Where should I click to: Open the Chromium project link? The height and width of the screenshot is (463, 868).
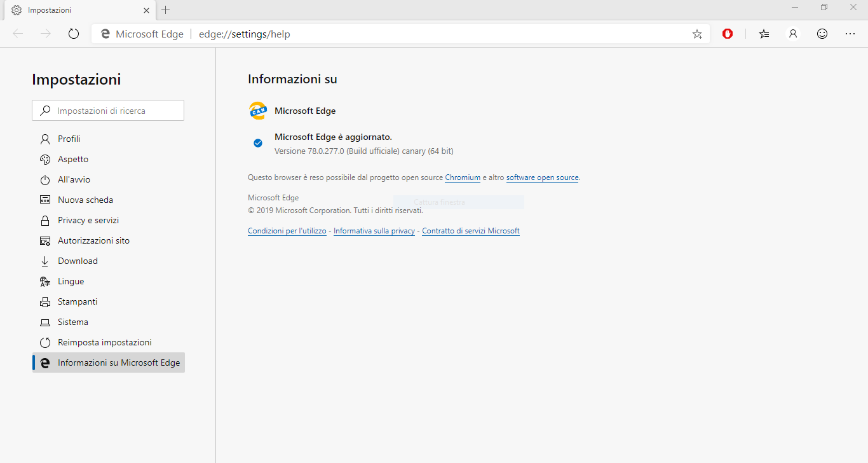tap(462, 177)
